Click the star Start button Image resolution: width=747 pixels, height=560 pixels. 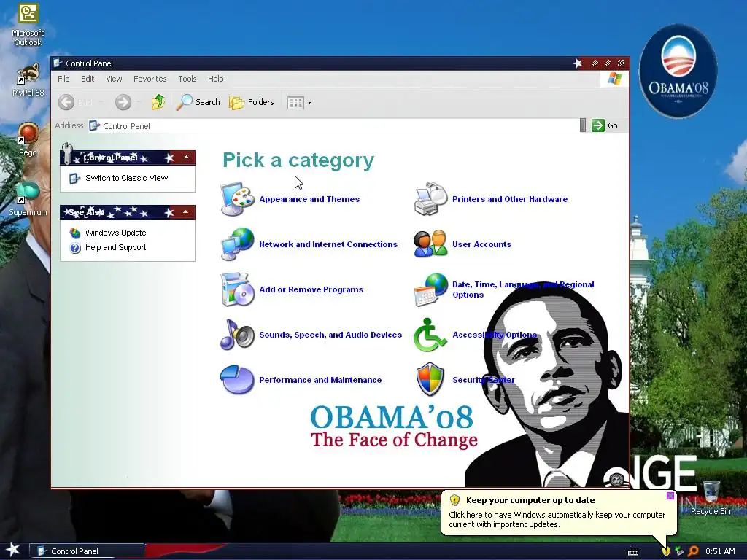tap(13, 550)
